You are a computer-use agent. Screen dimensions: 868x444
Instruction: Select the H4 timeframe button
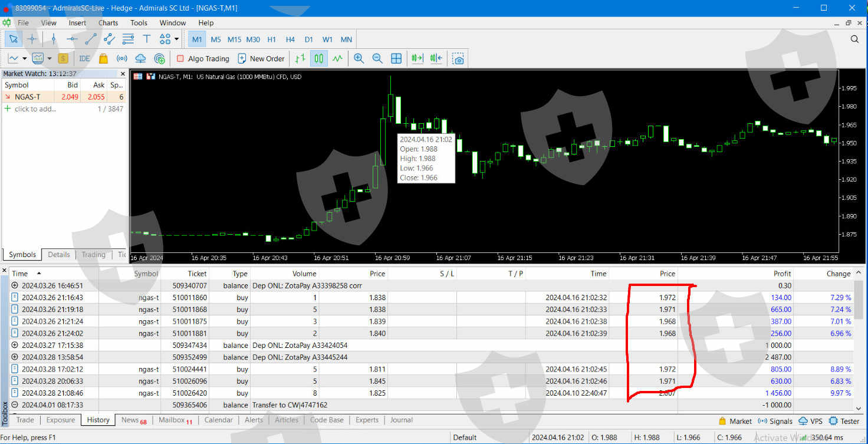290,40
